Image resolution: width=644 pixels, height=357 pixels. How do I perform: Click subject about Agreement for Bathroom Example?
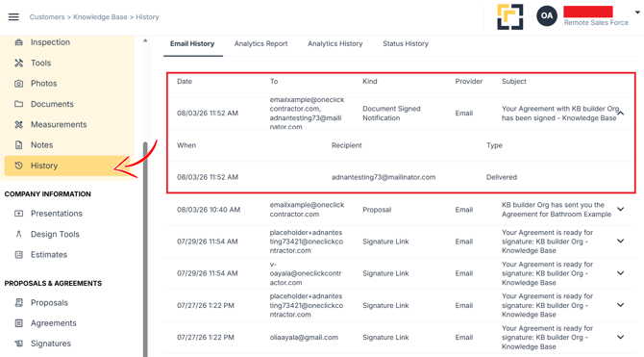(557, 210)
